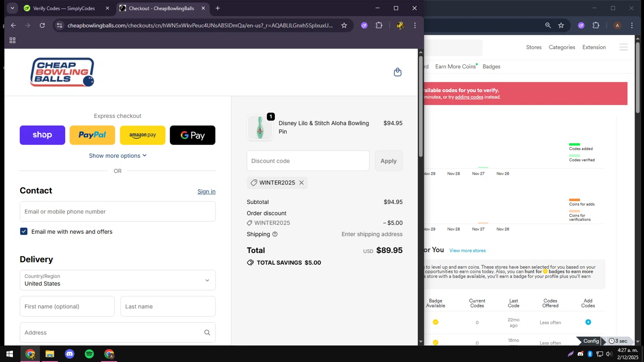The image size is (644, 362).
Task: Open Extensions puzzle icon in background window
Action: [596, 25]
